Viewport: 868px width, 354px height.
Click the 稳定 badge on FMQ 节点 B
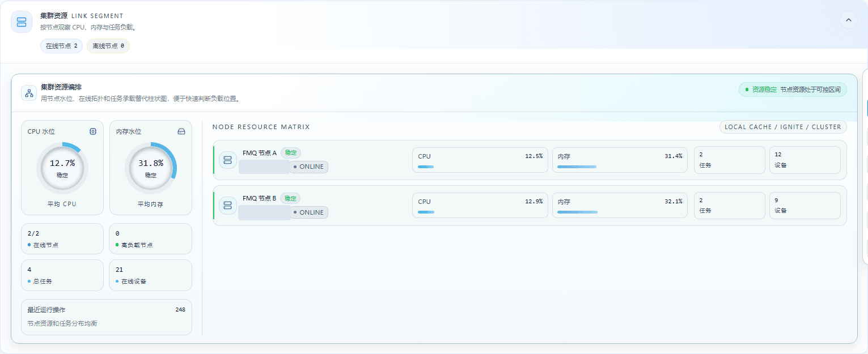tap(291, 199)
